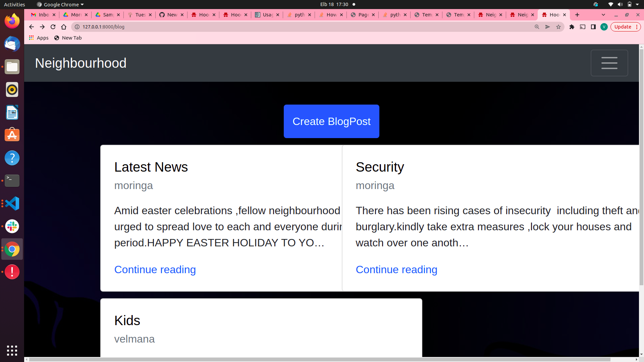
Task: Open the Google Chrome menu in top bar
Action: click(60, 4)
